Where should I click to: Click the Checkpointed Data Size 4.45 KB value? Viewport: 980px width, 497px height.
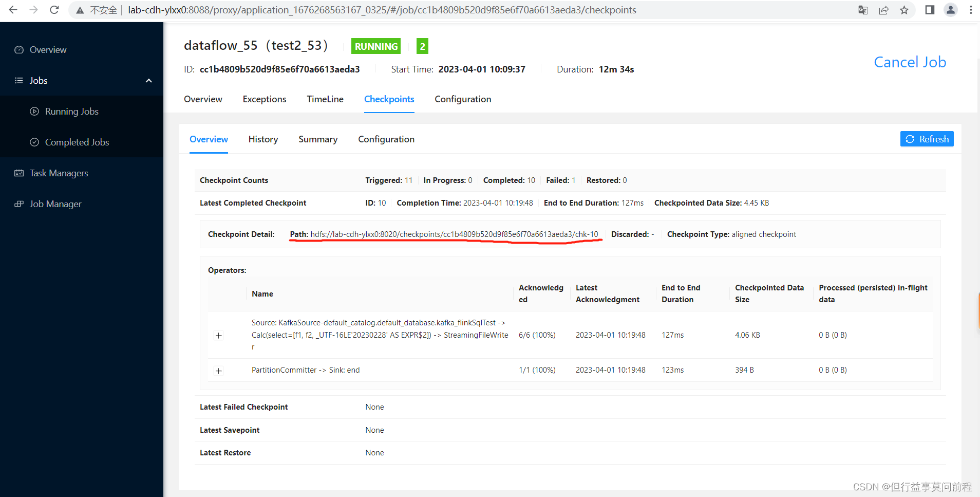[756, 203]
